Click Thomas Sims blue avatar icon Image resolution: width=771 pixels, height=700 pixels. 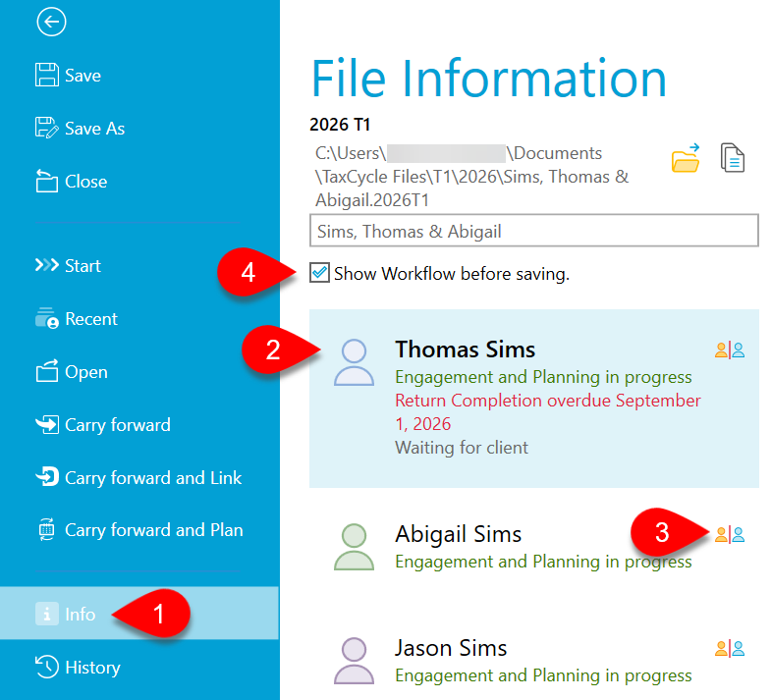[x=354, y=363]
